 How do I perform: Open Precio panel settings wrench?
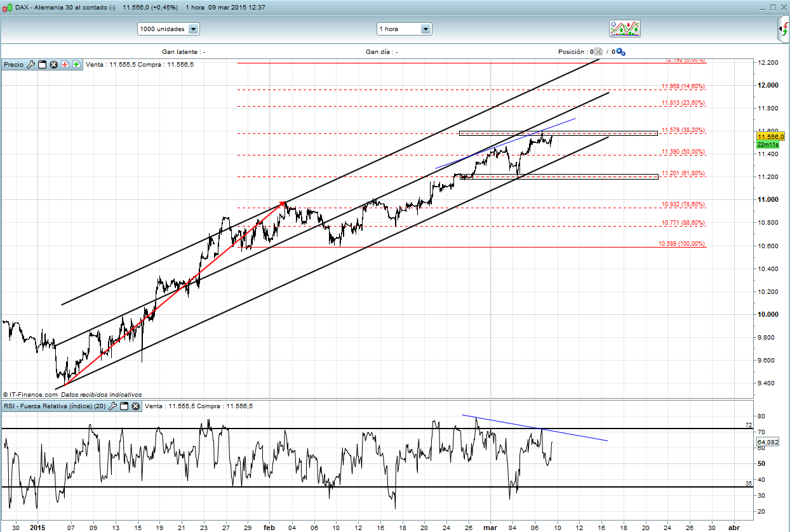click(30, 64)
